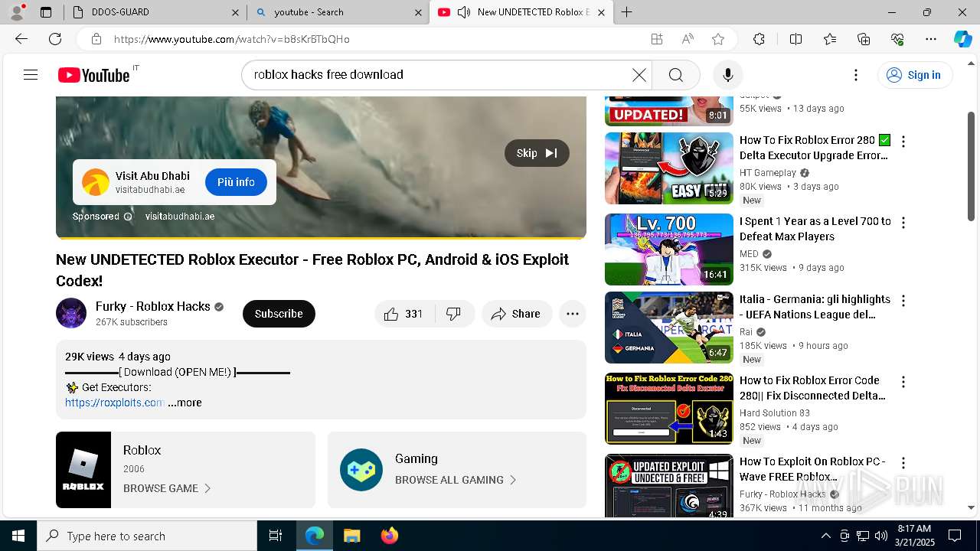
Task: Open tab actions menu icon
Action: pyautogui.click(x=46, y=12)
